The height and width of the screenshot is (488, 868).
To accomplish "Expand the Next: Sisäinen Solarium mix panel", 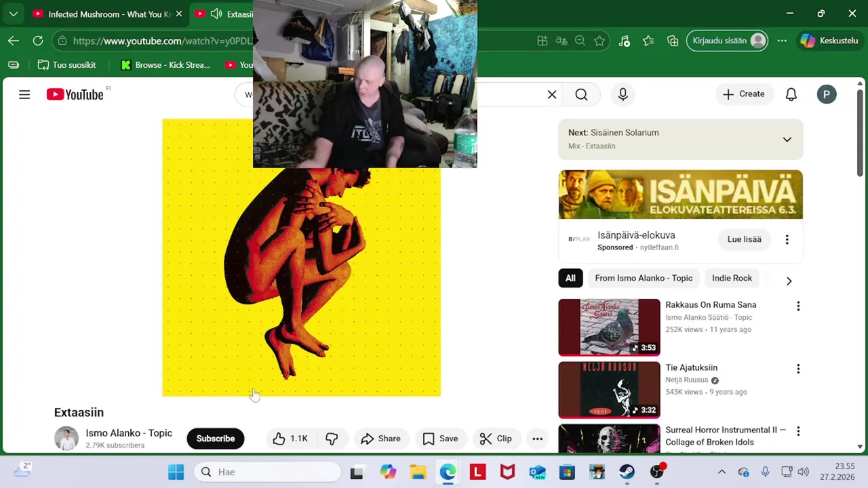I will pyautogui.click(x=787, y=139).
